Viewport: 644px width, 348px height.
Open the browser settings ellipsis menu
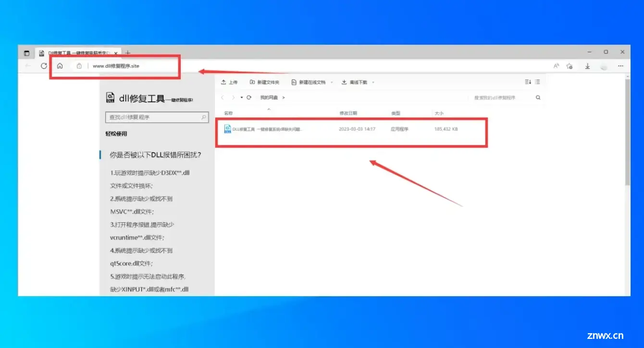(621, 66)
